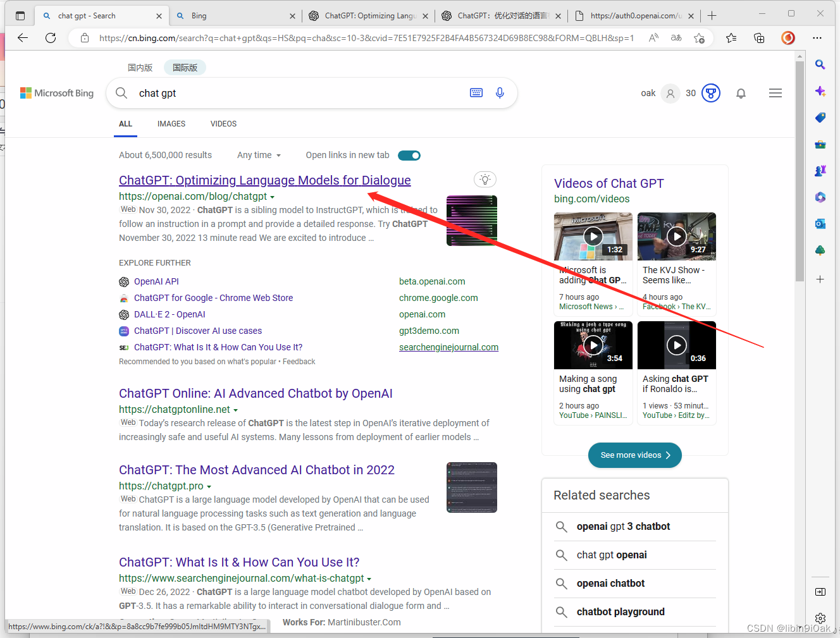Play the Making a song using chat gpt video
The width and height of the screenshot is (840, 638).
(593, 345)
